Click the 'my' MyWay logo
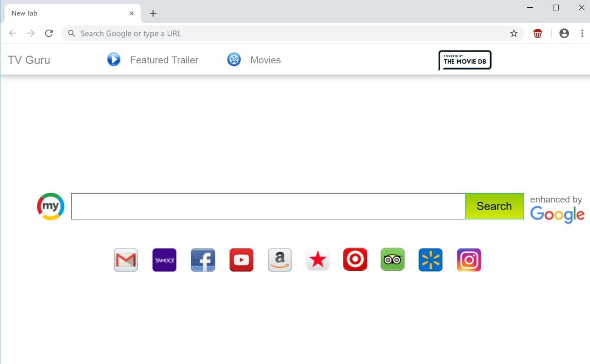 [x=51, y=206]
